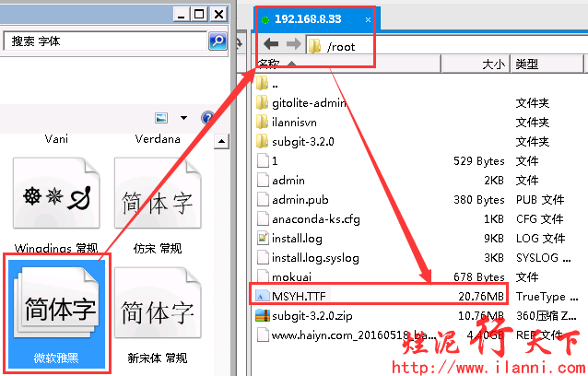Go forward with the right arrow button
The image size is (588, 376).
click(x=294, y=44)
